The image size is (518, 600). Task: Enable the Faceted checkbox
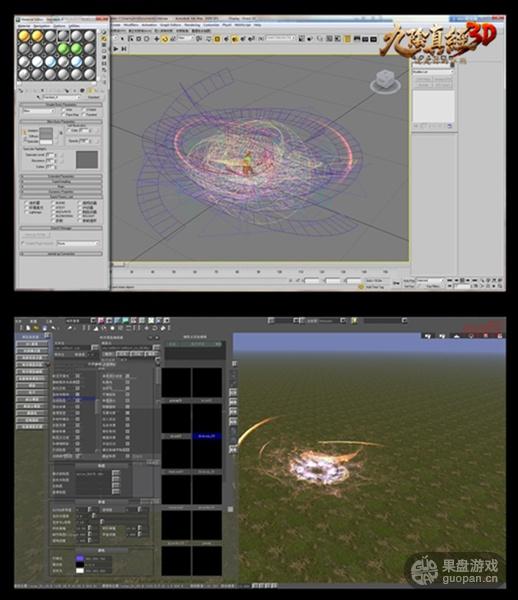coord(83,114)
